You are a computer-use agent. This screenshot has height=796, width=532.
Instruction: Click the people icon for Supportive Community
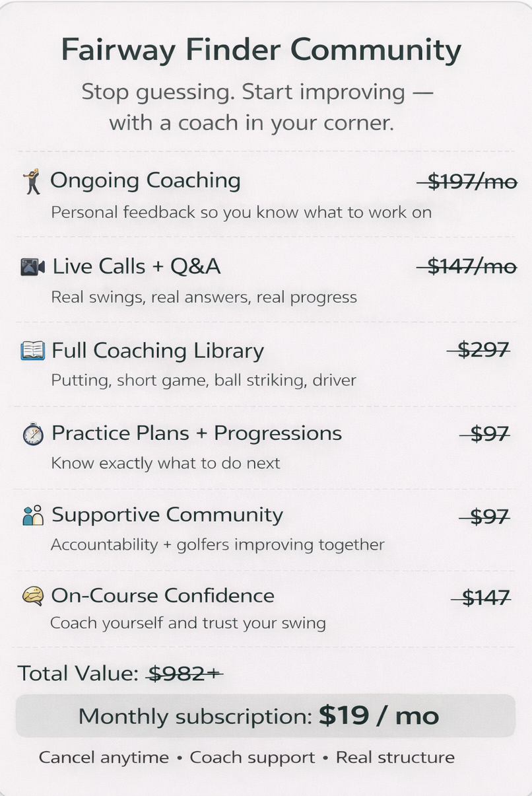tap(32, 515)
